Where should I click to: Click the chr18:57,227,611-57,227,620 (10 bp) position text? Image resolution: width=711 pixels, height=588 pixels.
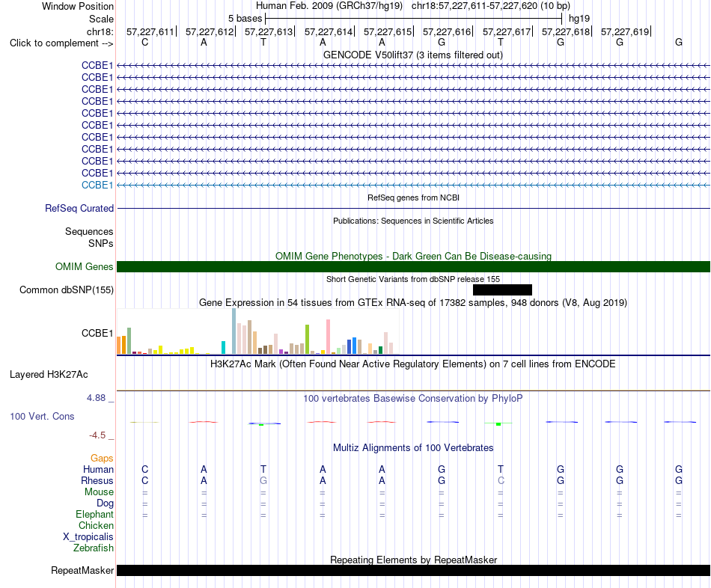pos(491,6)
